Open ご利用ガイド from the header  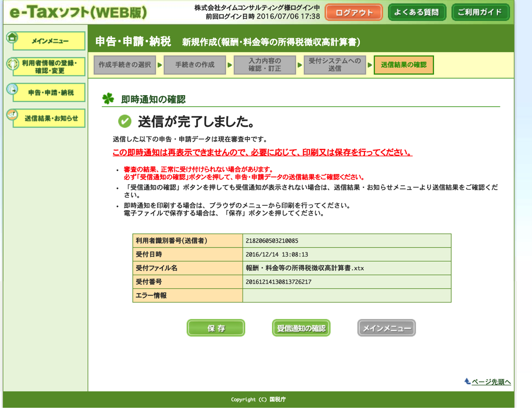480,12
